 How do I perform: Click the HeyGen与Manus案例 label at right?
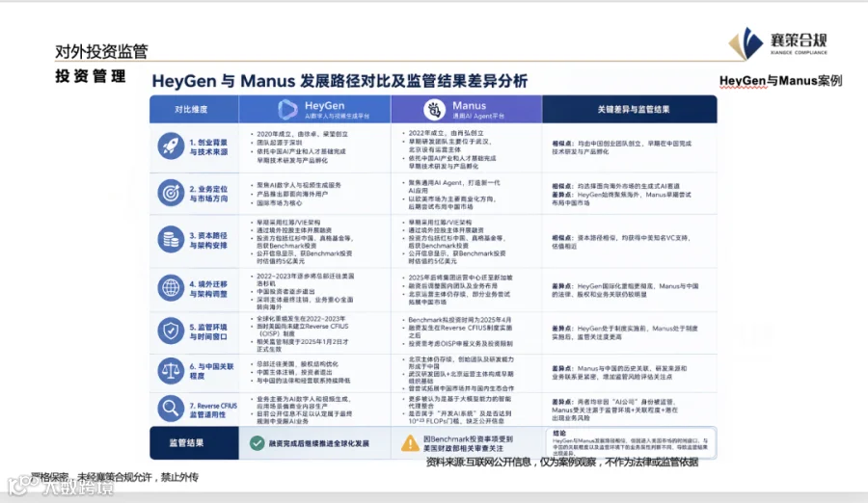tap(780, 81)
